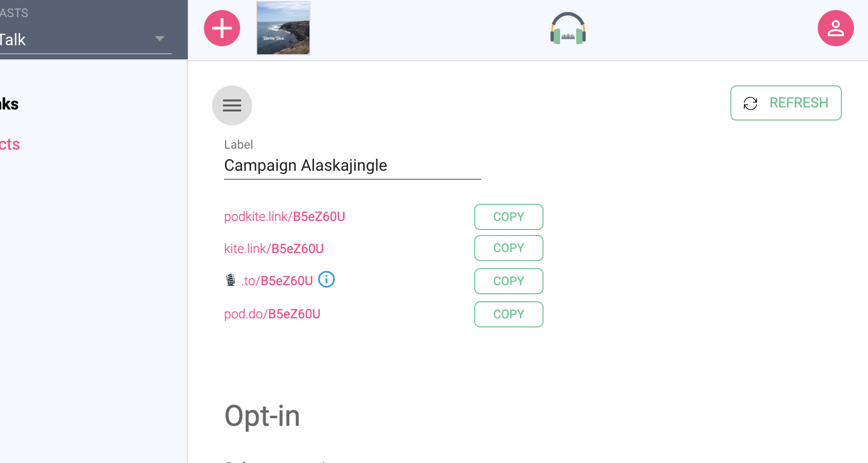
Task: Copy the kite.link/B5eZ60U link
Action: 508,248
